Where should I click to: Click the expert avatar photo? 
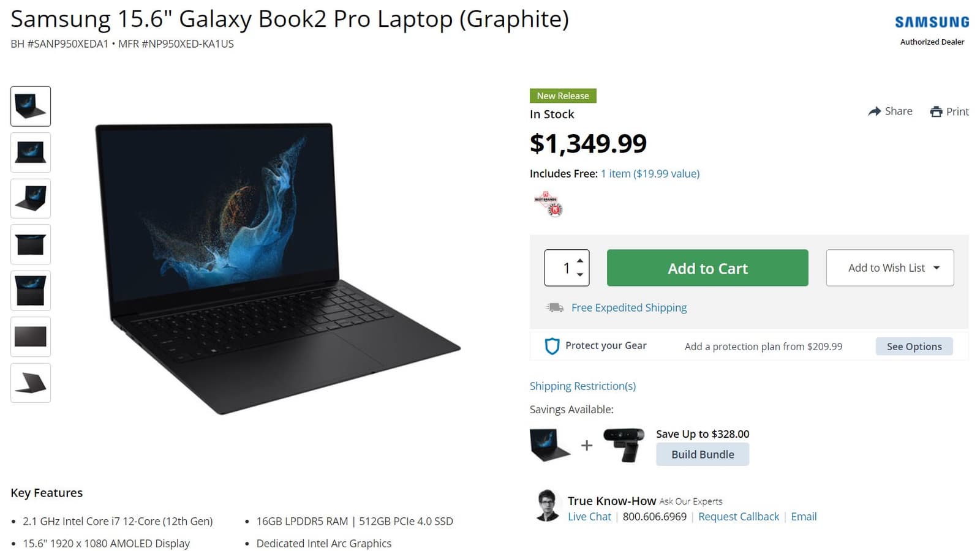548,506
